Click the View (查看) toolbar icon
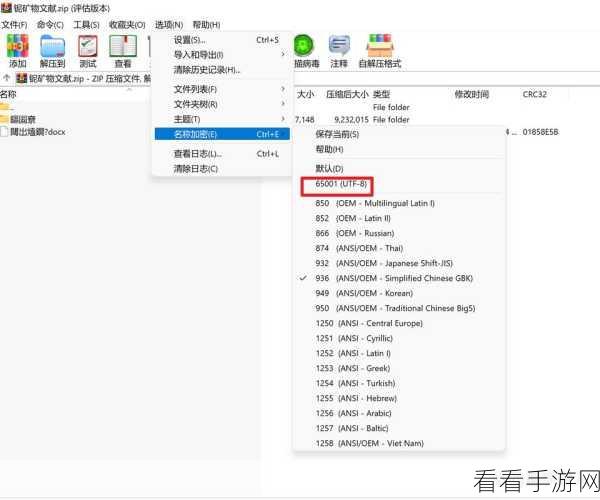Viewport: 600px width, 500px height. [x=123, y=51]
